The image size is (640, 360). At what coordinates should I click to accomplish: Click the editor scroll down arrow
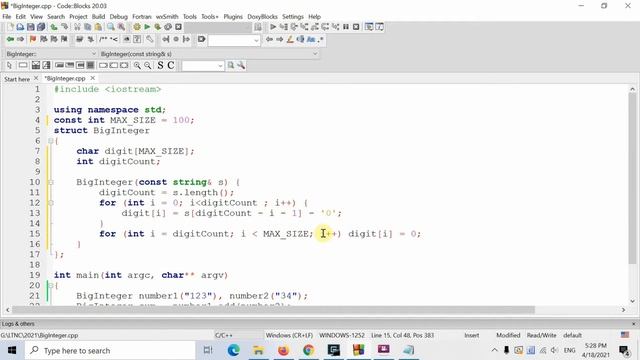[632, 301]
